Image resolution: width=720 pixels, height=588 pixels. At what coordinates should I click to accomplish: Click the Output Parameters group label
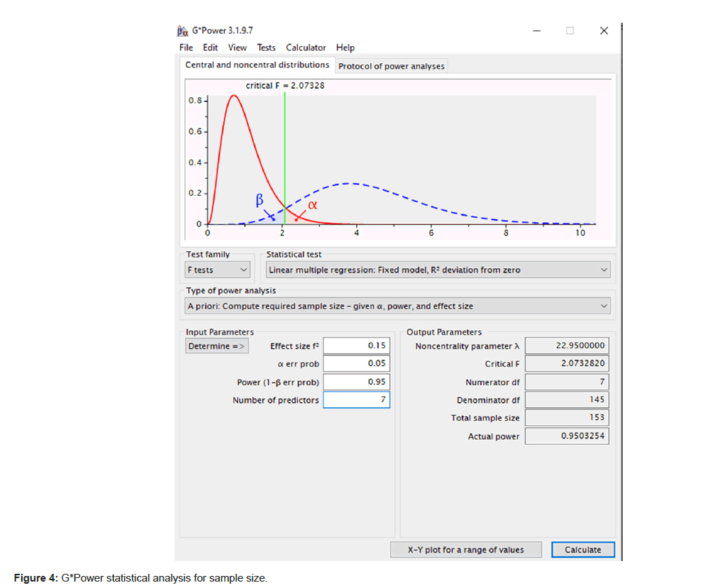click(444, 333)
